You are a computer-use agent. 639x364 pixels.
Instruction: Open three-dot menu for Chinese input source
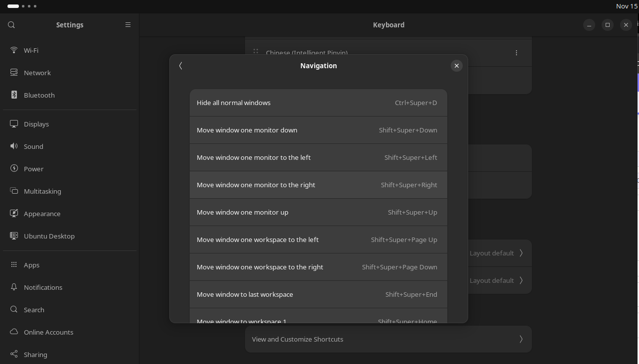coord(516,53)
